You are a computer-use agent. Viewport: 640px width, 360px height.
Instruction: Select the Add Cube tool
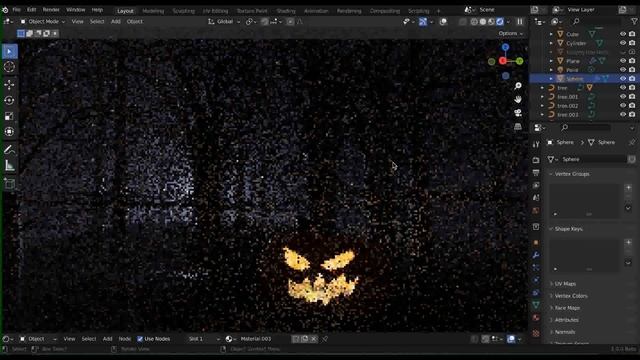(9, 184)
